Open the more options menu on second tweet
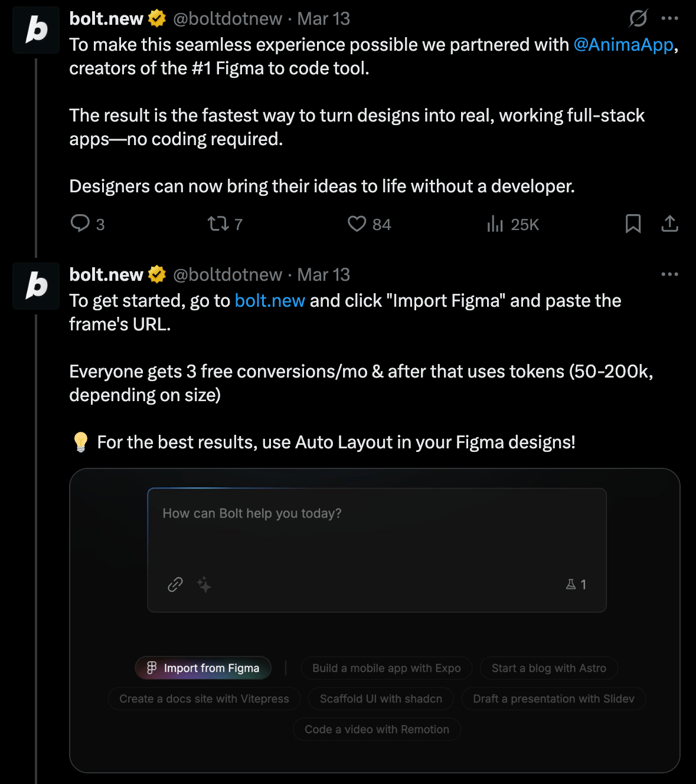This screenshot has width=696, height=784. [669, 274]
